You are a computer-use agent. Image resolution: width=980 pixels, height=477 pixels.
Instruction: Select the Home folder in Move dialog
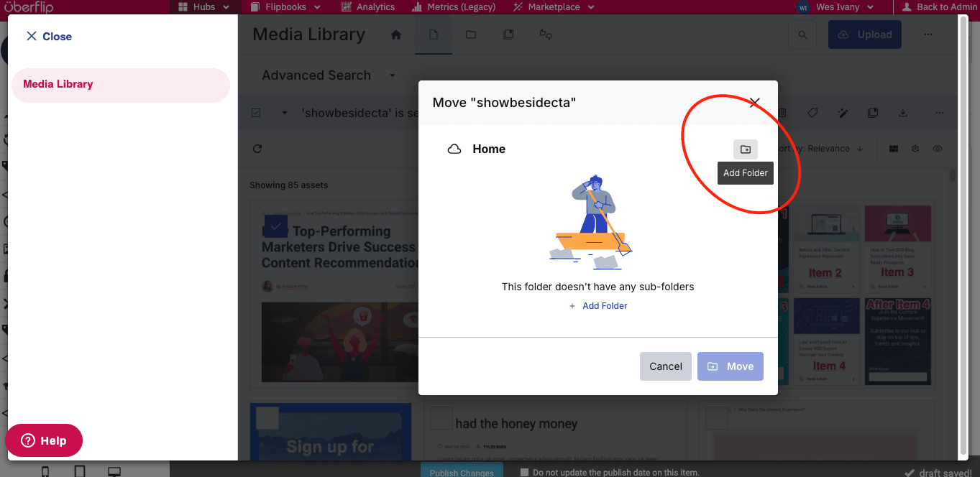(489, 149)
